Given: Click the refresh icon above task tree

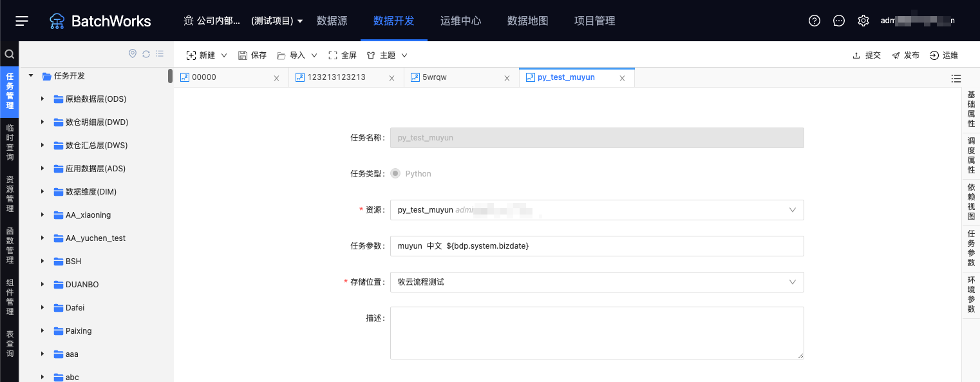Looking at the screenshot, I should click(x=146, y=53).
